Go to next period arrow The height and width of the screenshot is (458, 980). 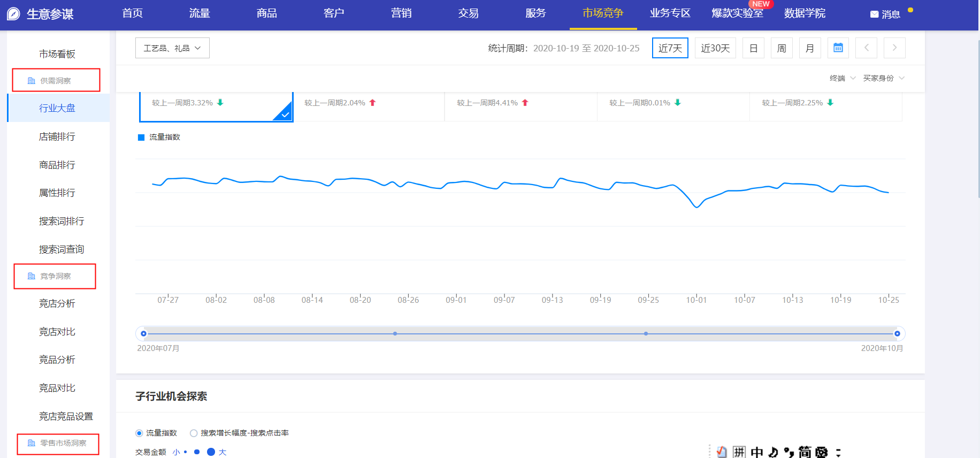pos(894,48)
